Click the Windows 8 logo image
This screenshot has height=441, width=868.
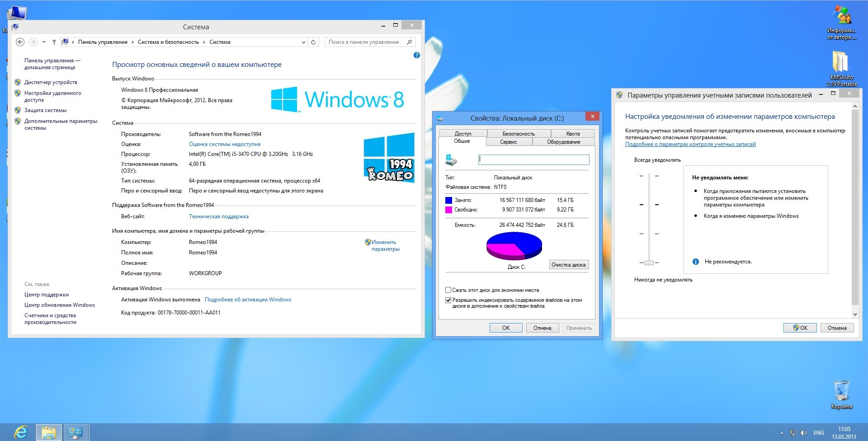coord(338,99)
